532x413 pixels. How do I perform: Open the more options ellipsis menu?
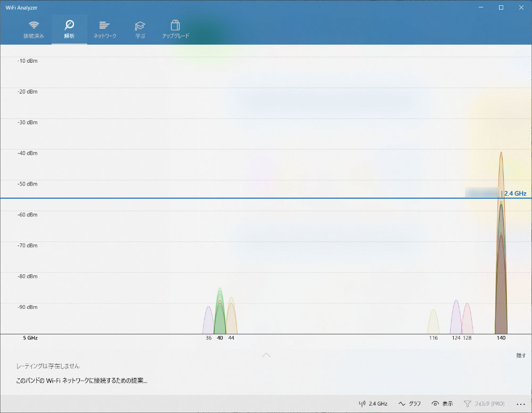click(521, 404)
